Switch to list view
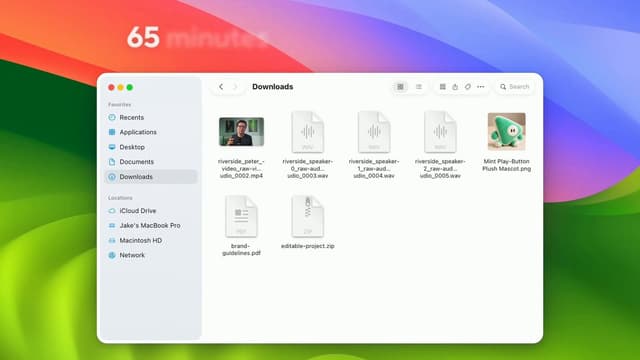Viewport: 640px width, 360px height. coord(419,87)
